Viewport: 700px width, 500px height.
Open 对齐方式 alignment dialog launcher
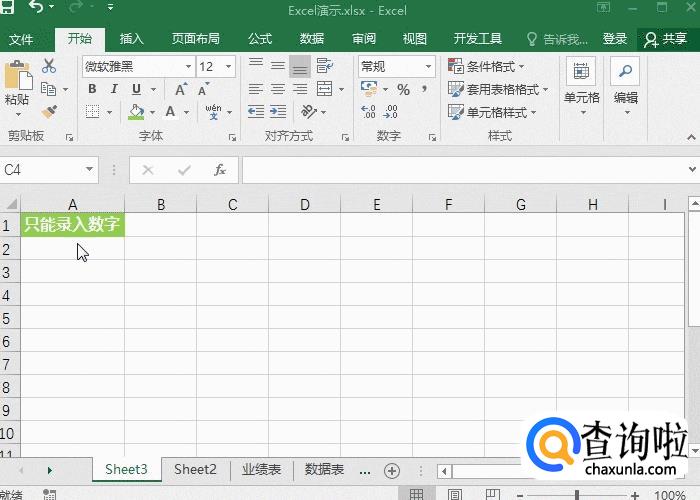[x=345, y=138]
